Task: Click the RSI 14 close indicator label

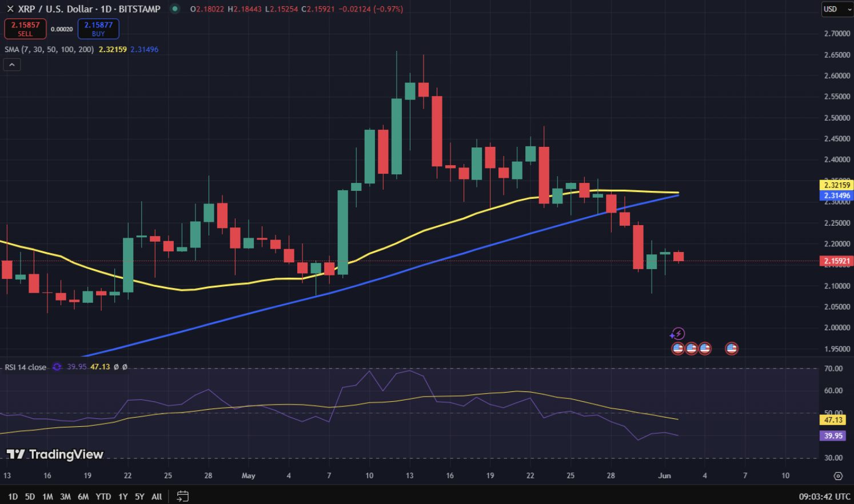Action: tap(26, 367)
